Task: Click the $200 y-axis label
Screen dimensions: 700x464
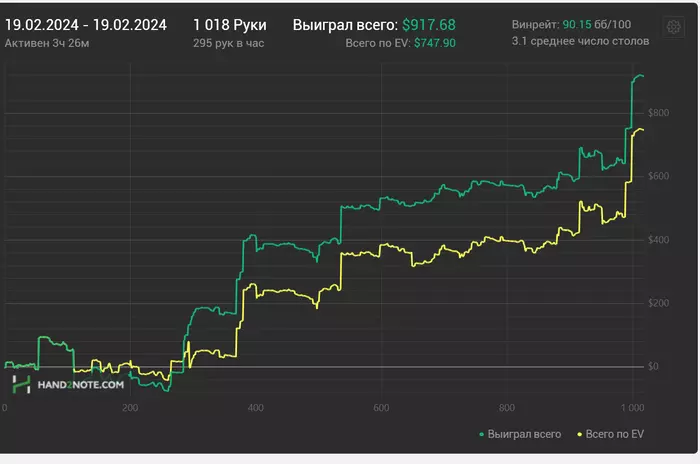Action: (x=658, y=303)
